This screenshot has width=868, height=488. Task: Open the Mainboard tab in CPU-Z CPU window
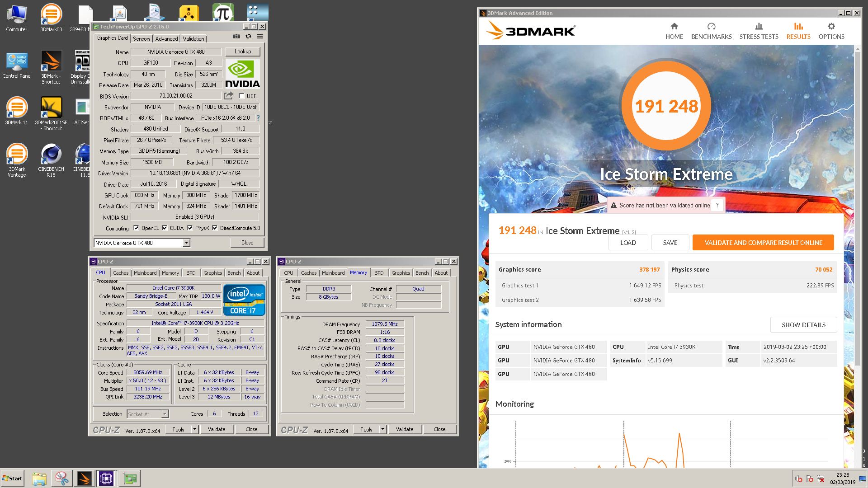tap(145, 273)
